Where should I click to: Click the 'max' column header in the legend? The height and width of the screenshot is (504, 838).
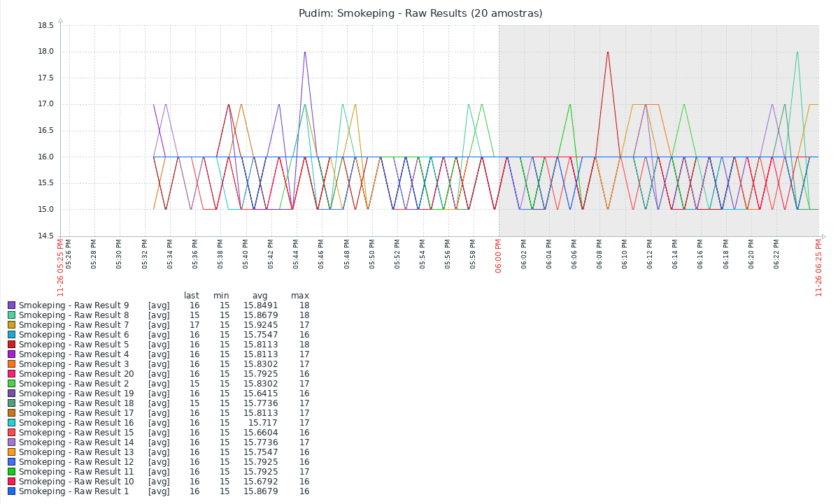(299, 296)
